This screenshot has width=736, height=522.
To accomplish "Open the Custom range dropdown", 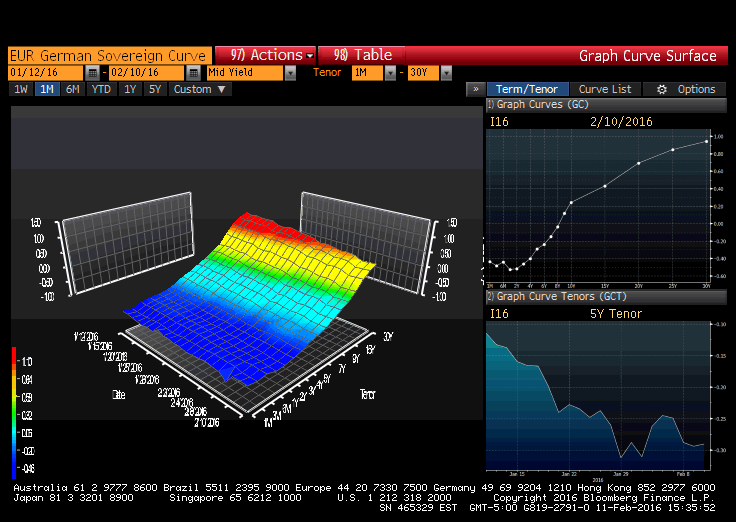I will (200, 89).
